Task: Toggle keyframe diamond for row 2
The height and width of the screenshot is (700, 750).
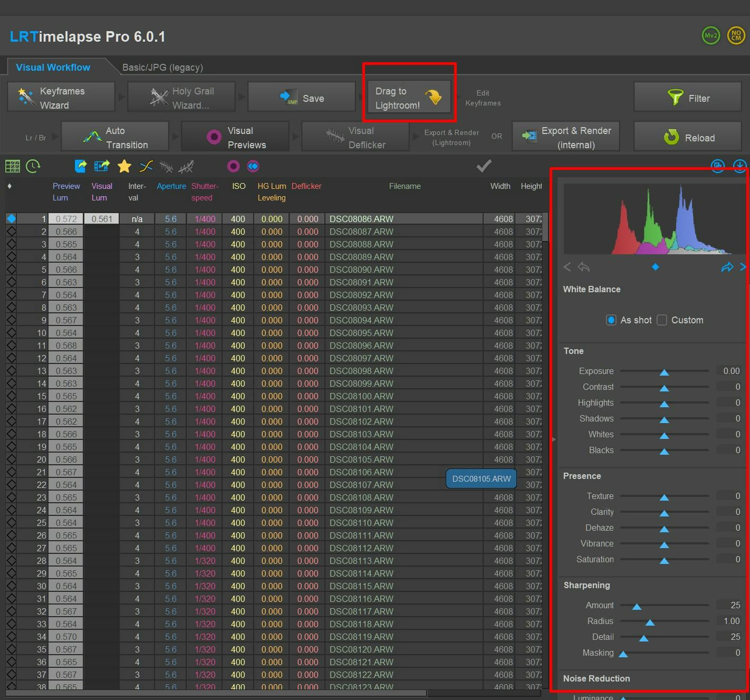Action: [x=11, y=232]
